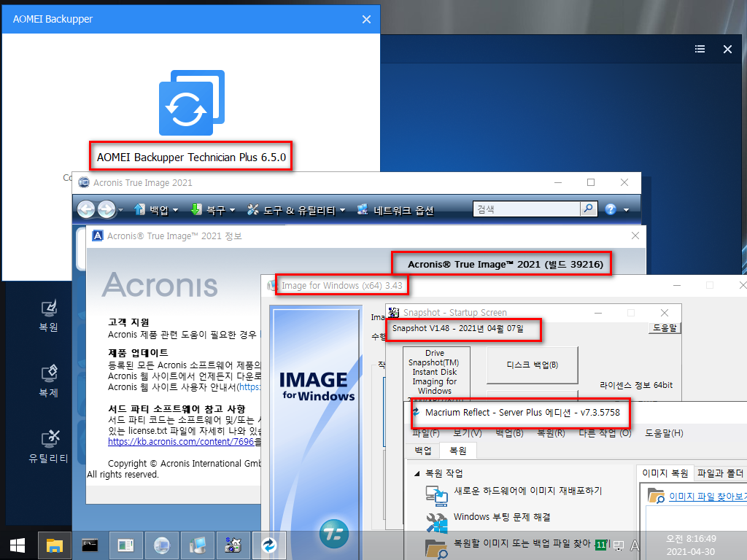Viewport: 747px width, 560px height.
Task: Open File Explorer from the taskbar
Action: tap(55, 545)
